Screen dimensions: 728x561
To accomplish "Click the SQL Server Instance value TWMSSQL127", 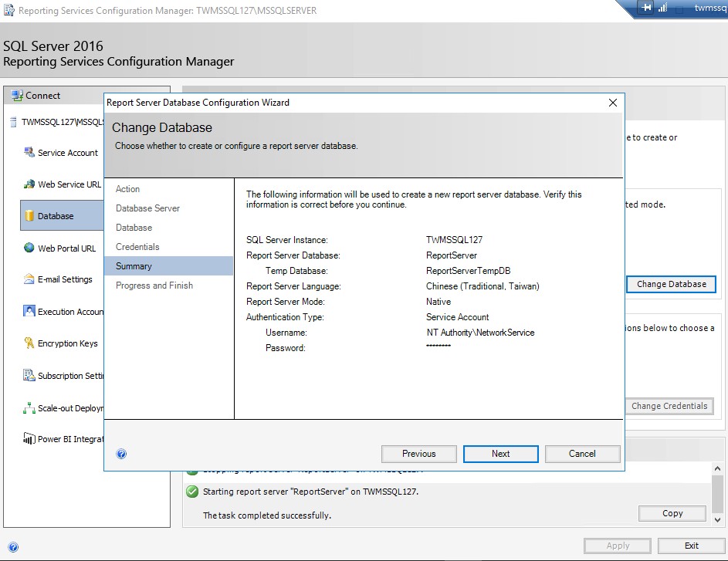I will point(454,240).
